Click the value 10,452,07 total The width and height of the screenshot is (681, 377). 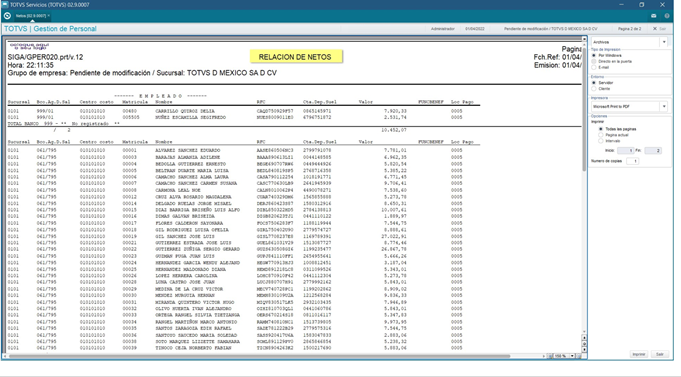pos(394,130)
